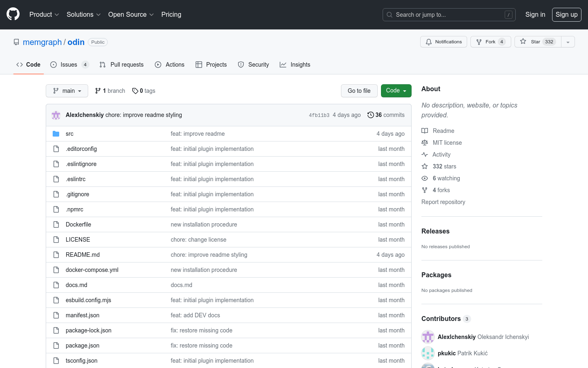Click commit message 'feat: add DEV docs'

(x=195, y=315)
